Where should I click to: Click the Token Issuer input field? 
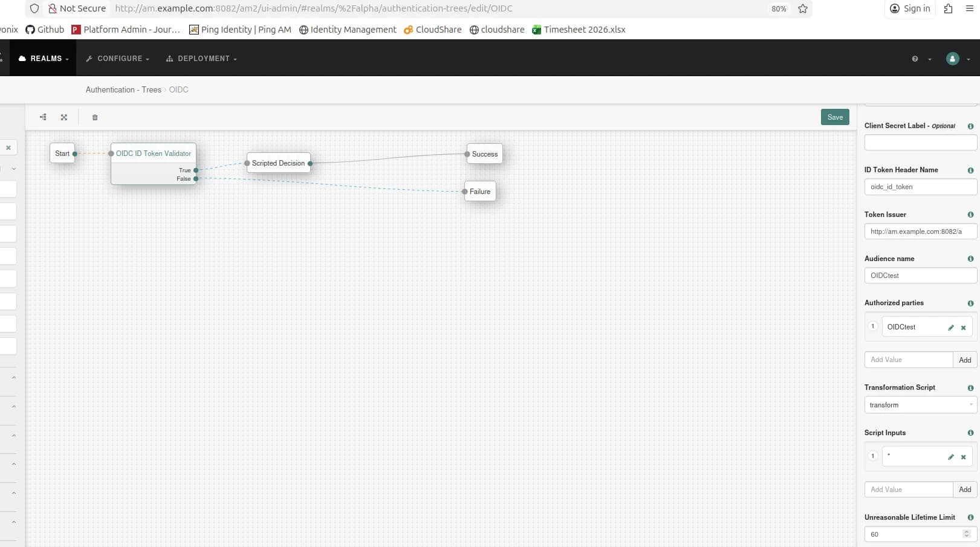point(920,231)
